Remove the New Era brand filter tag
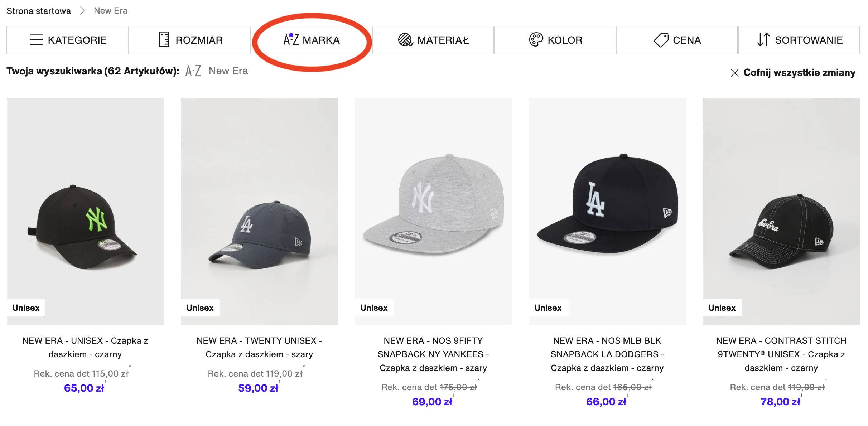 click(x=217, y=71)
